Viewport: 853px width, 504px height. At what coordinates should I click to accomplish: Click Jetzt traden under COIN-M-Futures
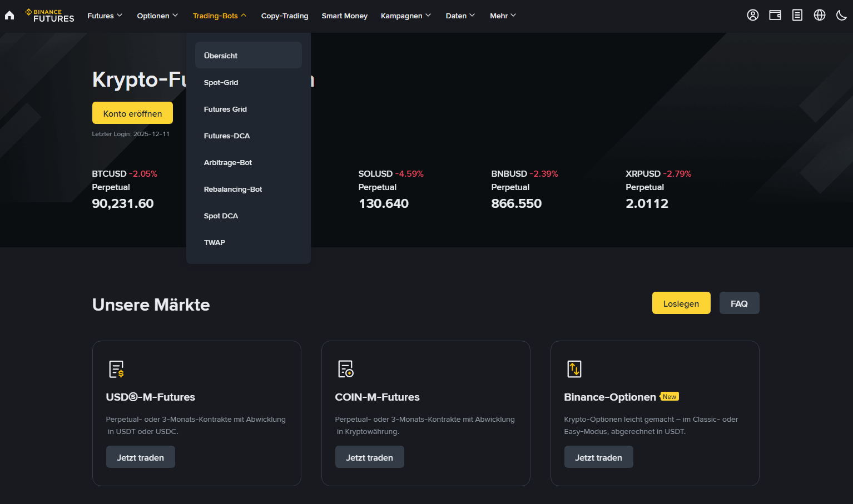[370, 457]
